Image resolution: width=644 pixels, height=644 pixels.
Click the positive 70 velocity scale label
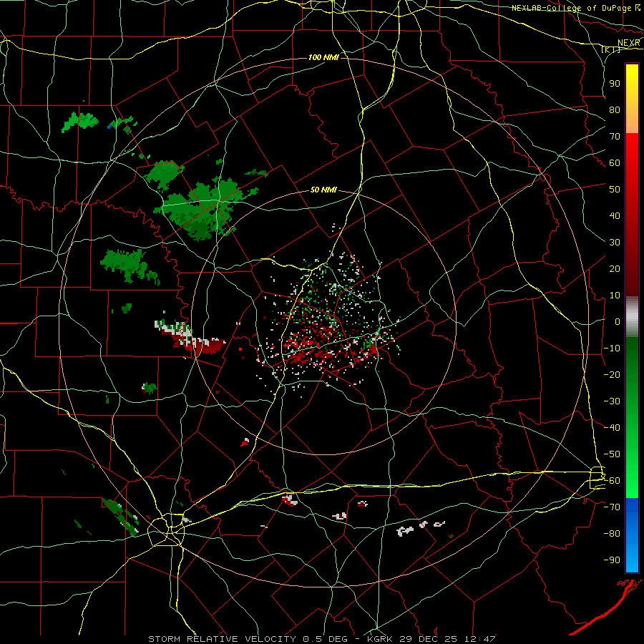click(615, 137)
